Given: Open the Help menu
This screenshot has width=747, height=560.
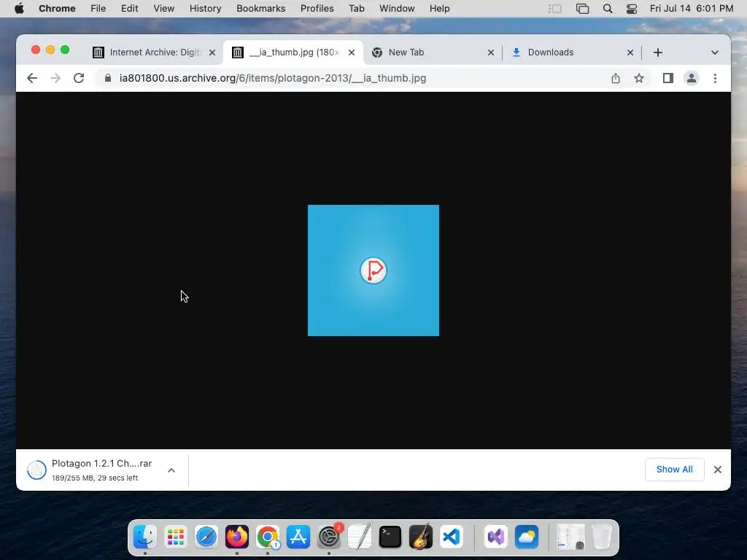Looking at the screenshot, I should [439, 9].
